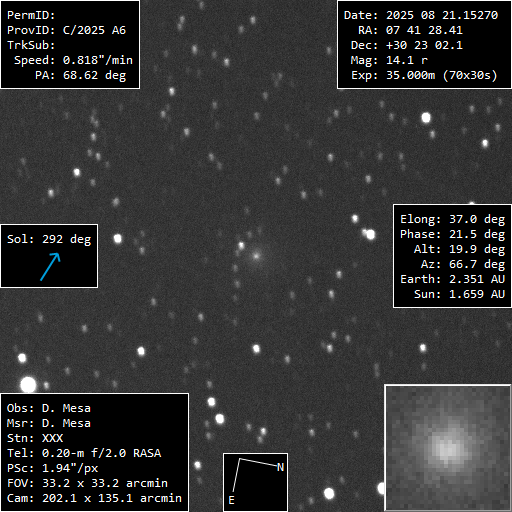Click the PA 68.62 deg value
This screenshot has height=512, width=512.
[x=94, y=75]
